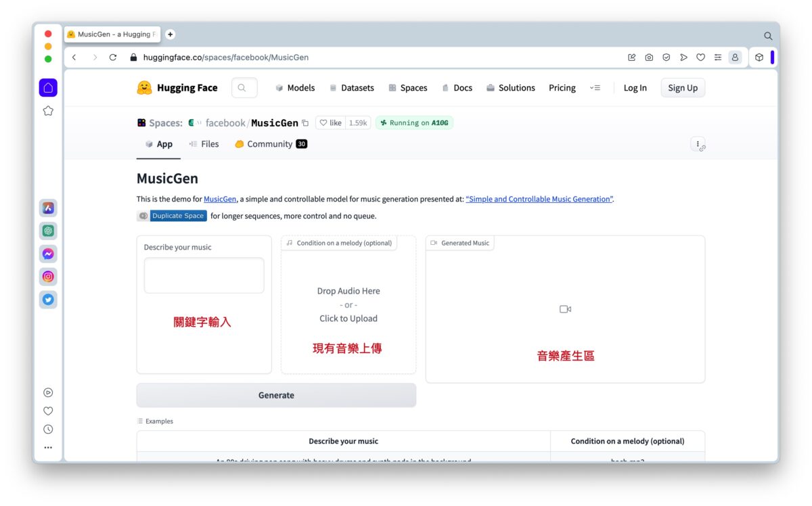812x506 pixels.
Task: Click the padlock site info icon
Action: (133, 57)
